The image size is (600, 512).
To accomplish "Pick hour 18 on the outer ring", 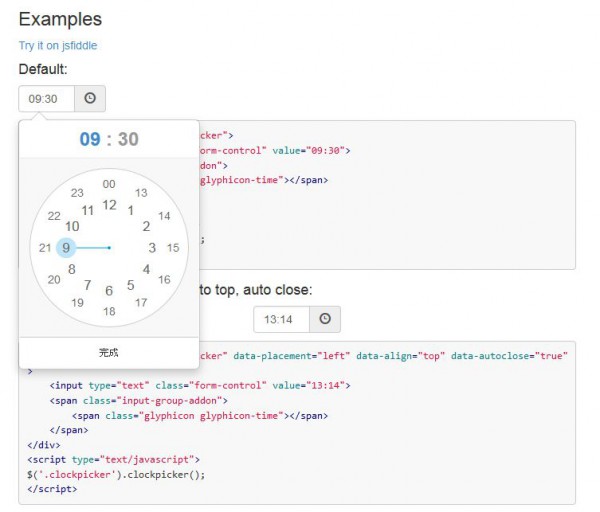I will pos(109,311).
